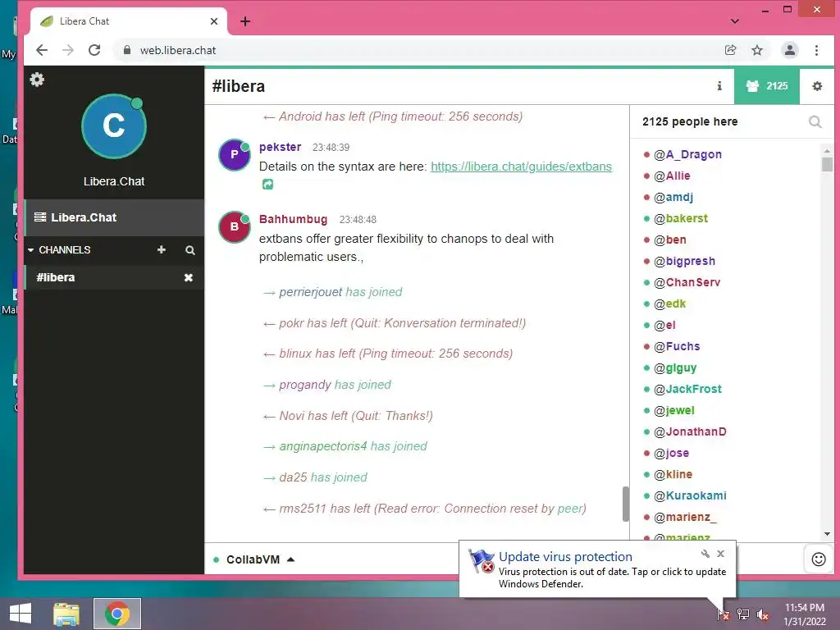Close the #libera channel with the X
The height and width of the screenshot is (630, 840).
189,277
